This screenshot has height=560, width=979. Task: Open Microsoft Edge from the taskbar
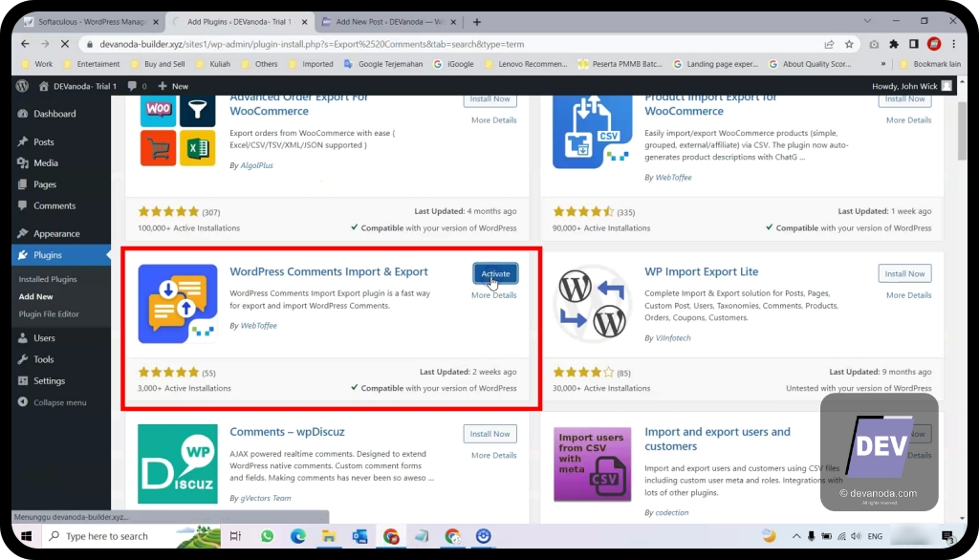298,536
